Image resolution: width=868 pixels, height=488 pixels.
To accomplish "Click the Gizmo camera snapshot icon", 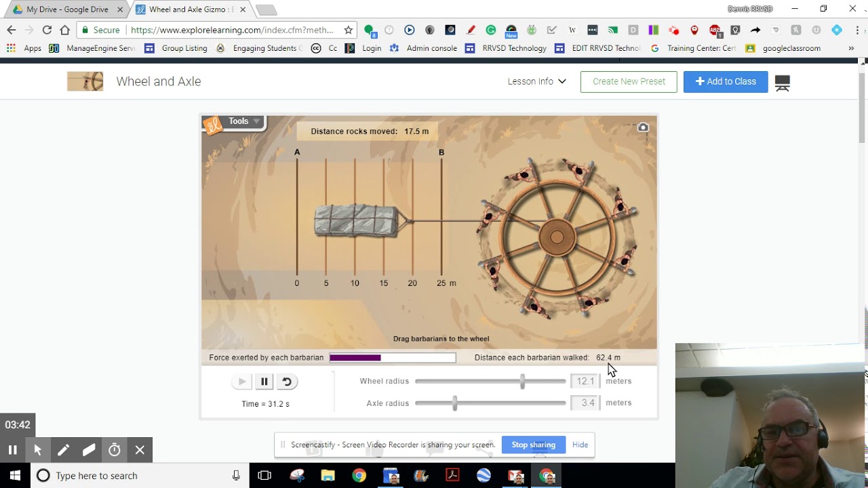I will pos(643,127).
